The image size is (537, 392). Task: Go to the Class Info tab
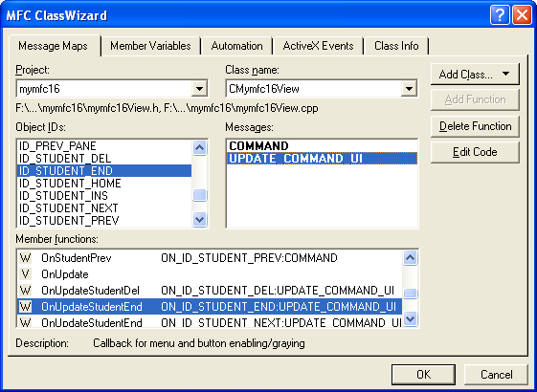click(396, 46)
